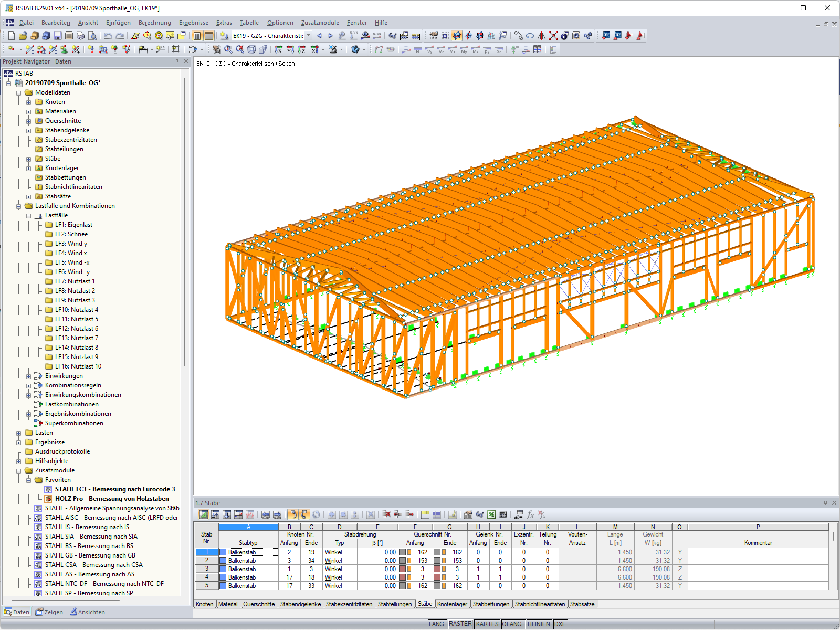Expand the Lasten tree node
This screenshot has height=630, width=840.
[19, 433]
